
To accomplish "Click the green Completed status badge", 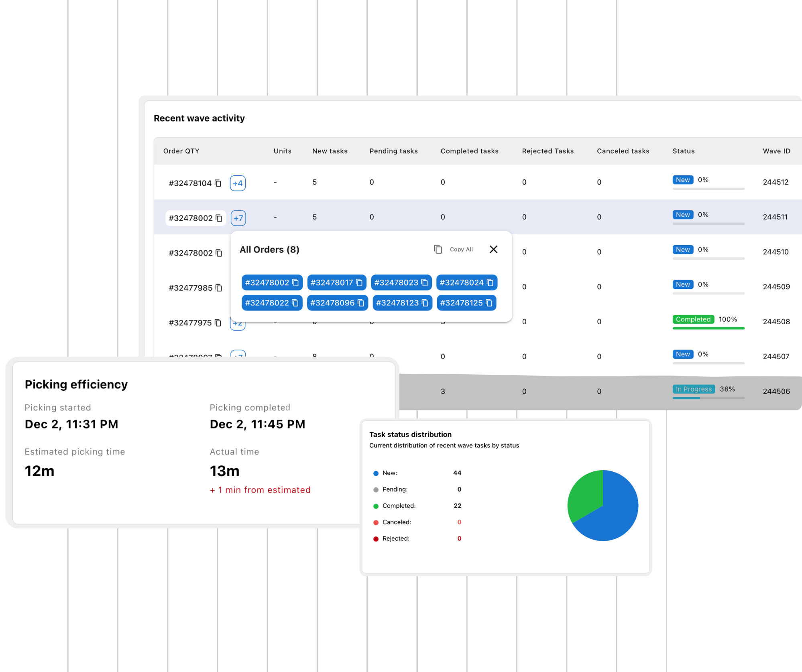I will 693,319.
